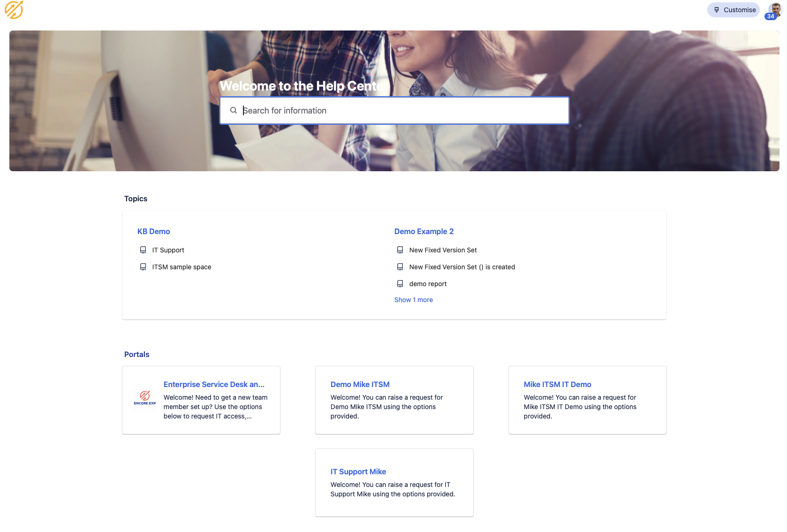Open the Demo Example 2 topic

coord(424,231)
